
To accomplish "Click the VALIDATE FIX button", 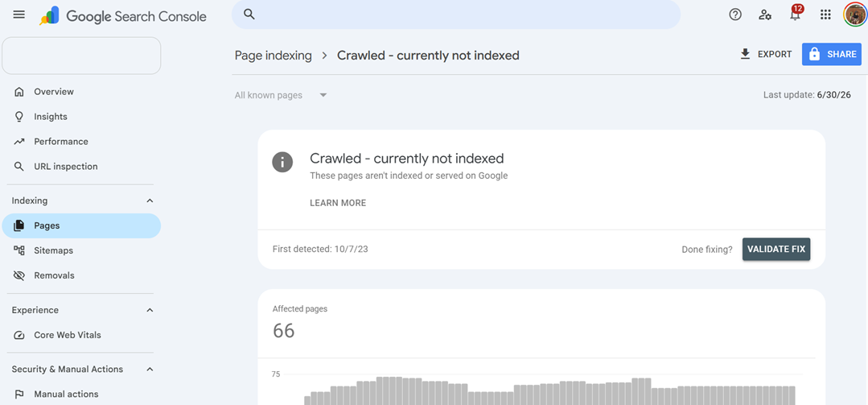I will (776, 249).
